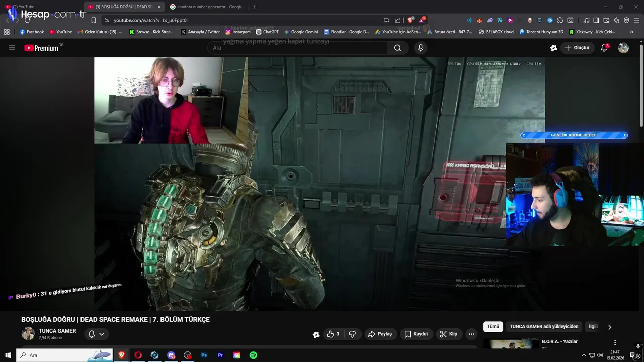Viewport: 644px width, 362px height.
Task: Open Brave VPN shield icon
Action: click(626, 20)
